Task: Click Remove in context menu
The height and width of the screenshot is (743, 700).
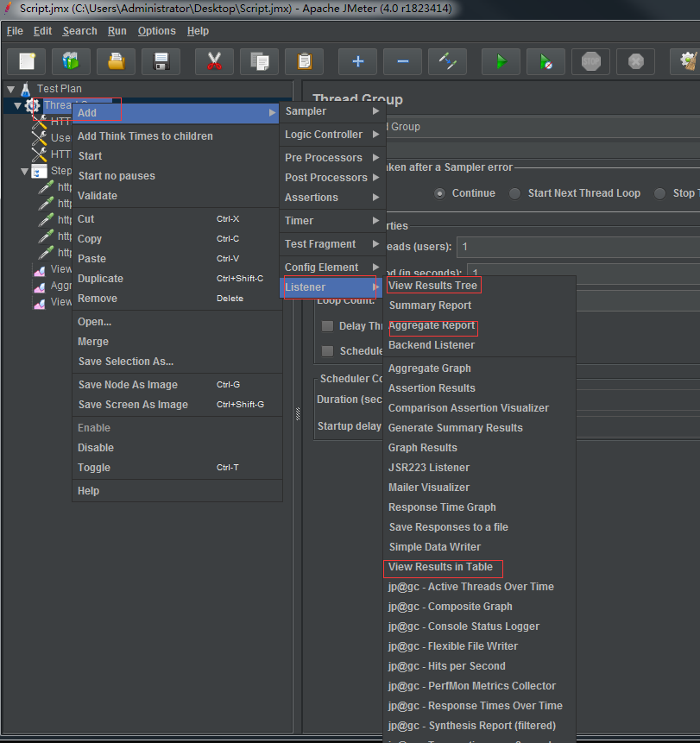Action: tap(177, 299)
